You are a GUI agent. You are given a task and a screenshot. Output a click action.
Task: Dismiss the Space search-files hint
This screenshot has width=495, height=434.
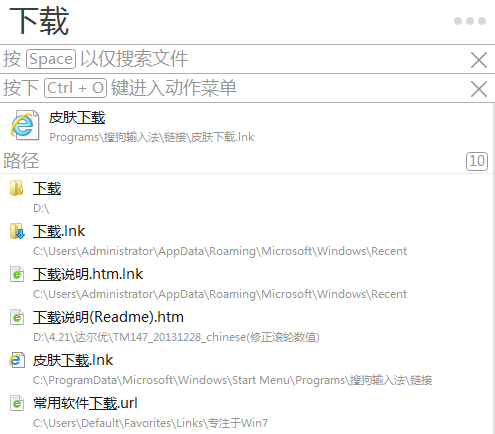click(479, 60)
